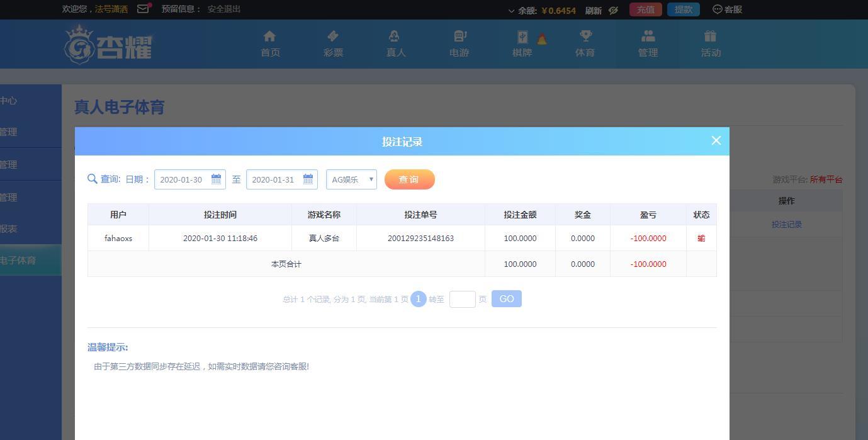Open calendar picker for end date
Image resolution: width=868 pixels, height=440 pixels.
tap(308, 179)
